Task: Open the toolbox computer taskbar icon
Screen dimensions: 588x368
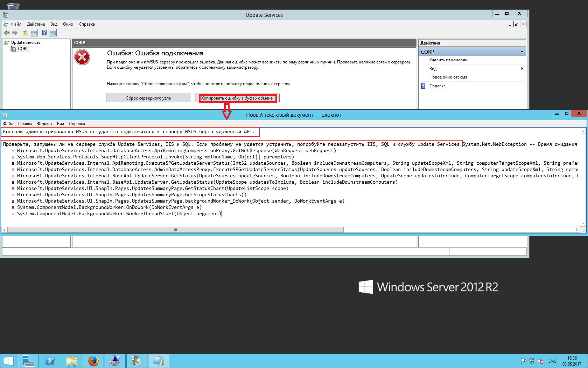Action: click(115, 361)
